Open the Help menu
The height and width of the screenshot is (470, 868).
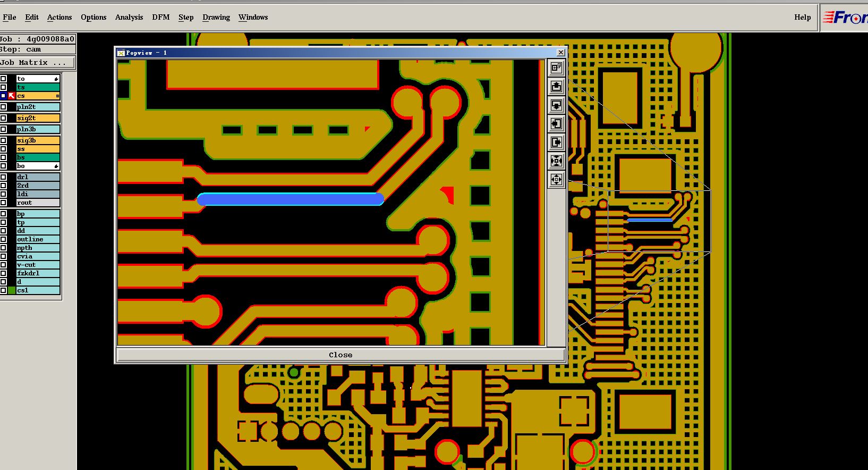tap(803, 17)
